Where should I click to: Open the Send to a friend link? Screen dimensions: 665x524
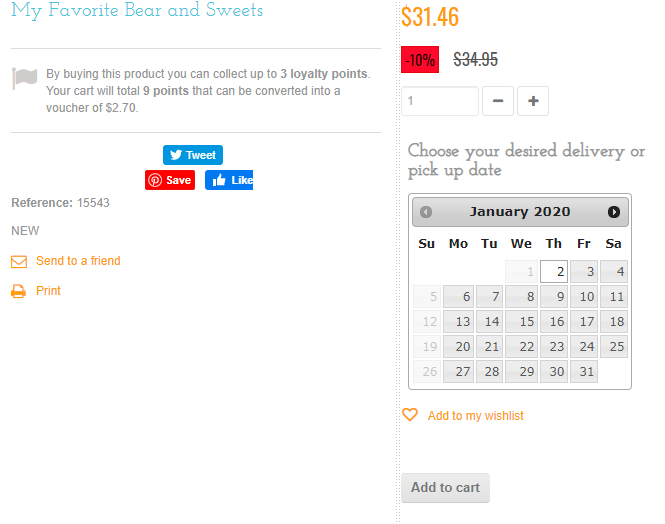pyautogui.click(x=78, y=261)
